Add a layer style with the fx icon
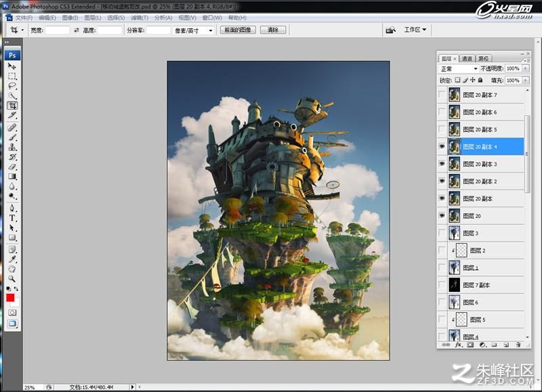Viewport: 542px width, 392px height. pos(459,345)
